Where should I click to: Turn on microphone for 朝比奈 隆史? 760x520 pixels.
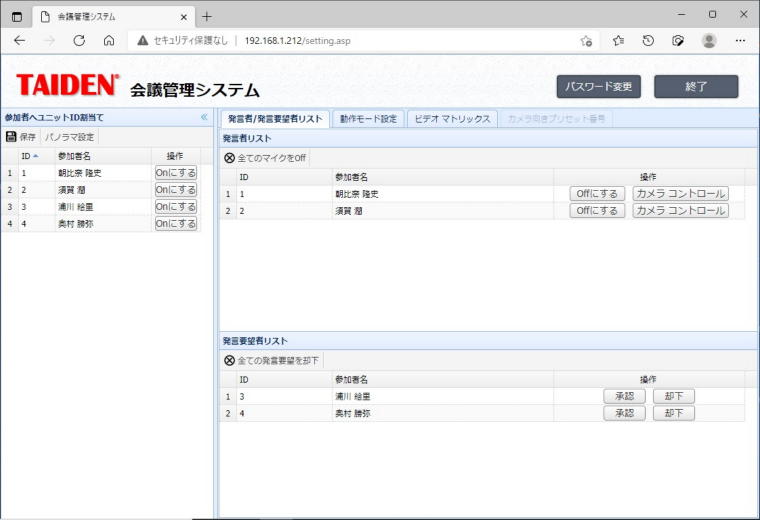click(x=176, y=173)
